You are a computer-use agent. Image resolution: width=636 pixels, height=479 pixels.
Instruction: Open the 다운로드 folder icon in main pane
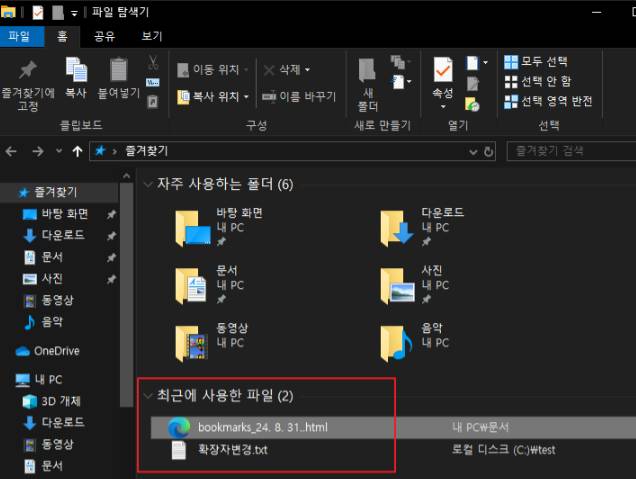397,229
